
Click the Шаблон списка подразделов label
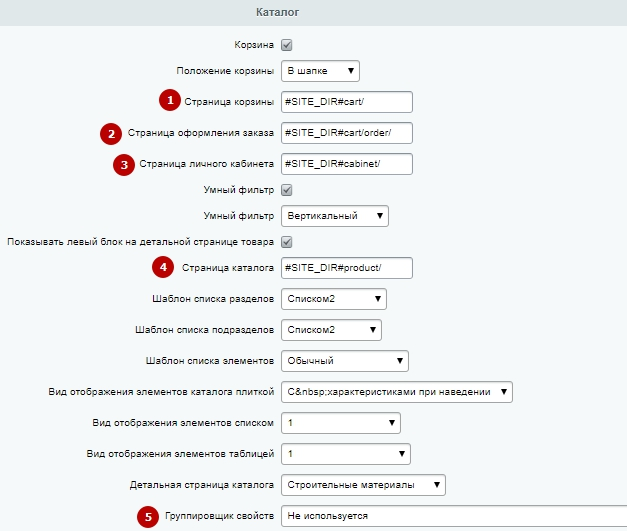click(204, 330)
